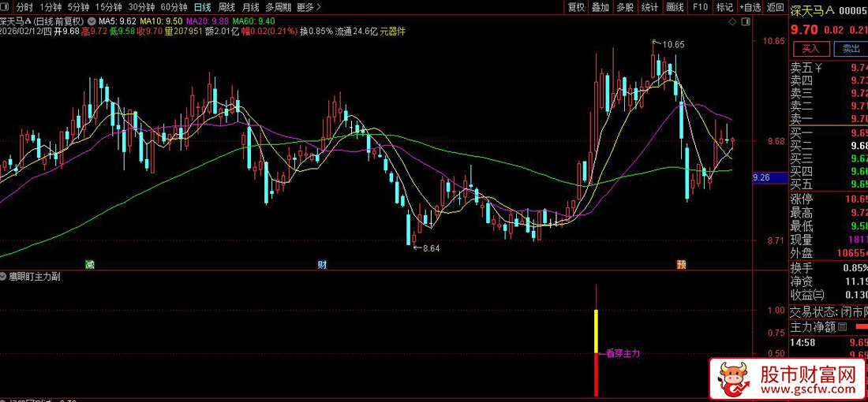The height and width of the screenshot is (402, 868).
Task: Click the diamond icon above the chart
Action: 733,21
